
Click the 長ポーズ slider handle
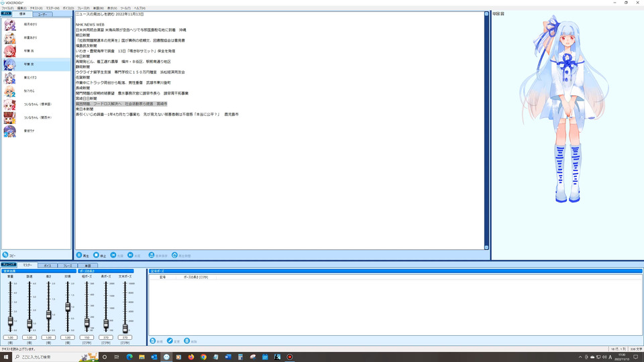106,324
